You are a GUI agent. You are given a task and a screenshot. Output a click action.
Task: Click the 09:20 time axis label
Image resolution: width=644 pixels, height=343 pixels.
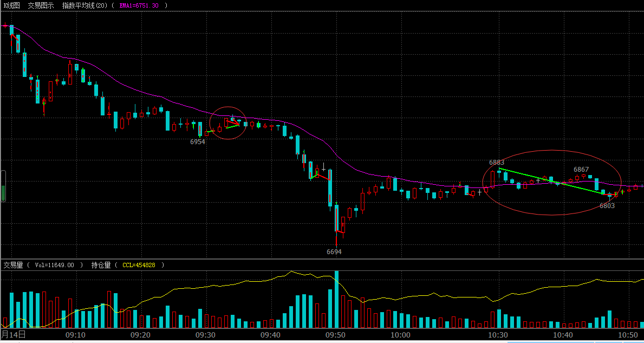140,334
